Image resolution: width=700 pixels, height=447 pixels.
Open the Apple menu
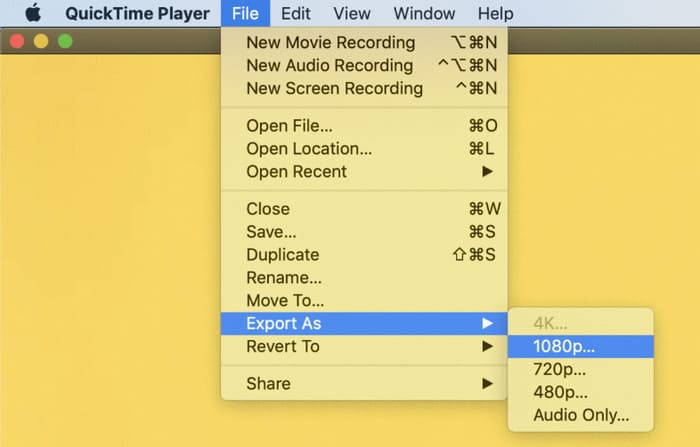coord(33,13)
